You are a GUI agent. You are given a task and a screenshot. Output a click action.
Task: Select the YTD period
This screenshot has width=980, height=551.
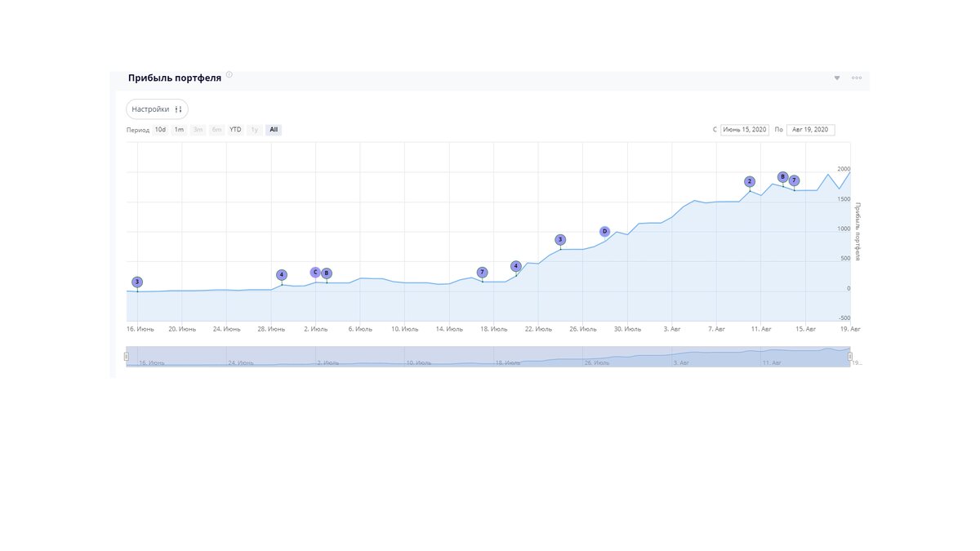pos(235,130)
